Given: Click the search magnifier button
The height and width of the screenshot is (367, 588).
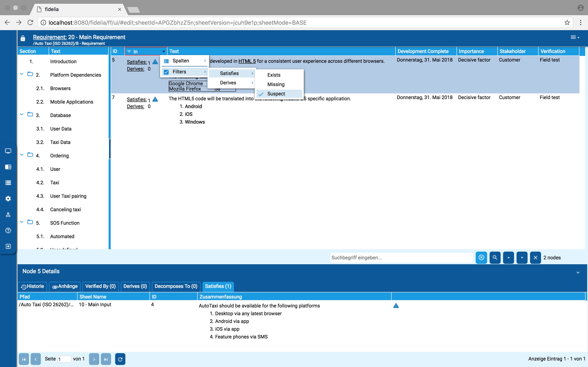Looking at the screenshot, I should click(x=495, y=258).
